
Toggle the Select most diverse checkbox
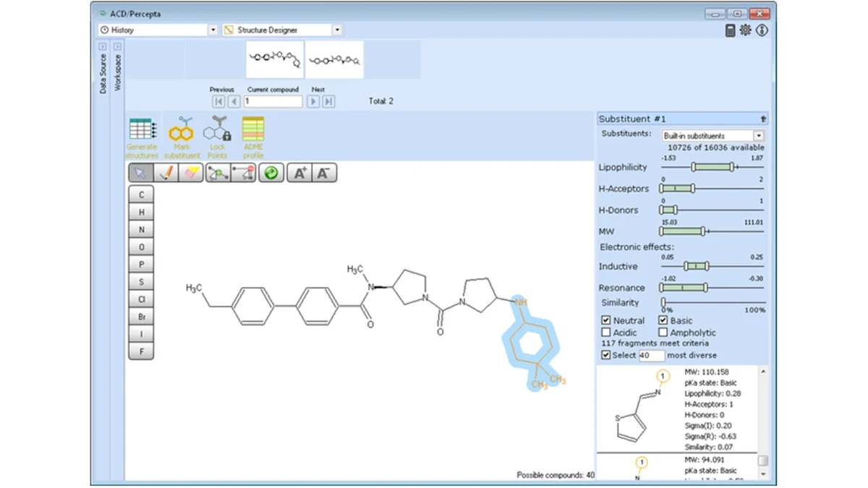606,355
